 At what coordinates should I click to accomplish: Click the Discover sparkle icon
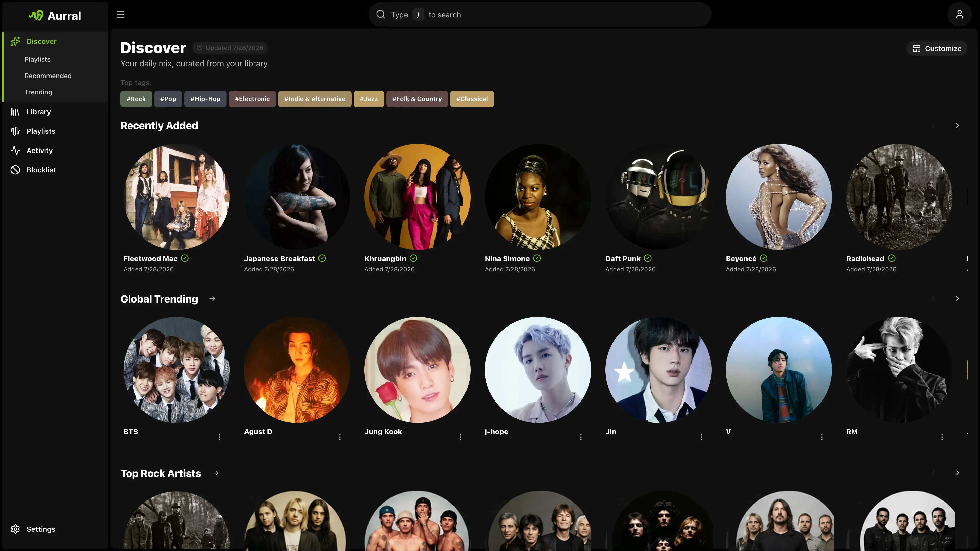click(15, 41)
